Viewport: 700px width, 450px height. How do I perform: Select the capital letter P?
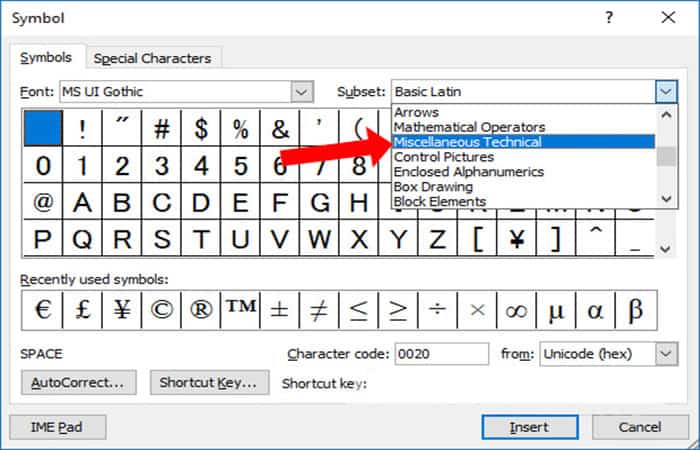(x=43, y=238)
